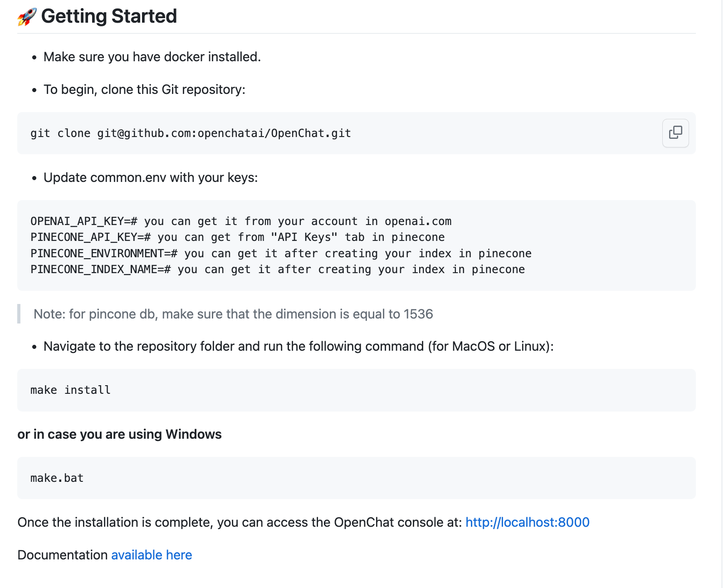
Task: Click the rocket emoji beside Getting Started
Action: click(27, 17)
